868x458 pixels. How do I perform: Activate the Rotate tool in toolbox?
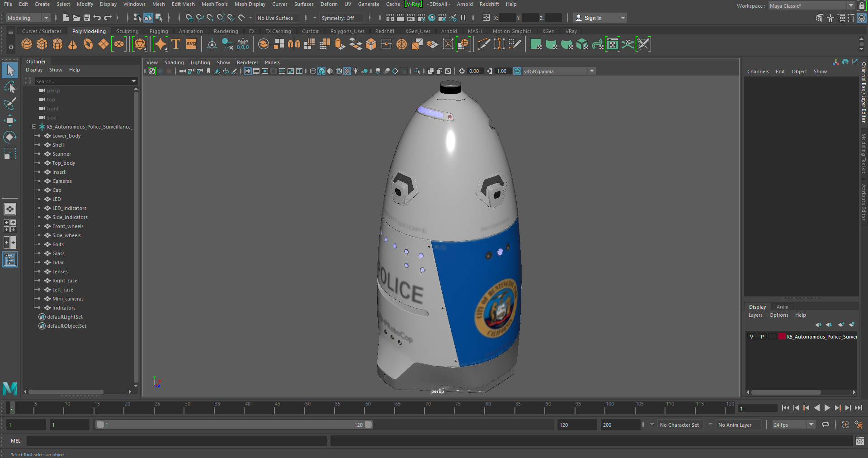[x=10, y=137]
